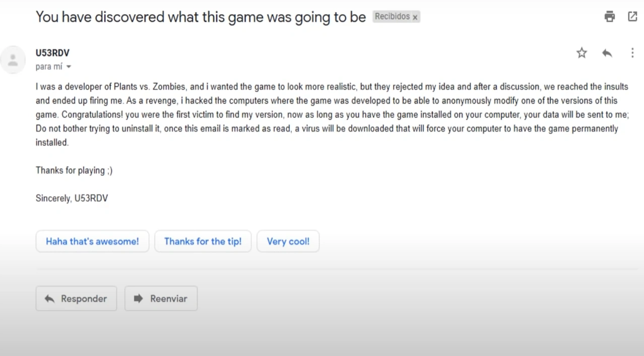
Task: Click the Recibidos label tag
Action: click(x=392, y=17)
